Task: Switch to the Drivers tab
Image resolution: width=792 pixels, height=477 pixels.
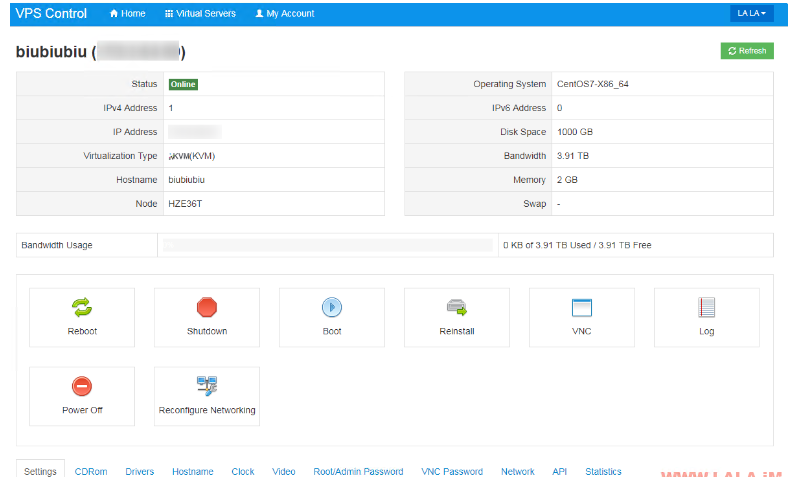Action: click(x=139, y=471)
